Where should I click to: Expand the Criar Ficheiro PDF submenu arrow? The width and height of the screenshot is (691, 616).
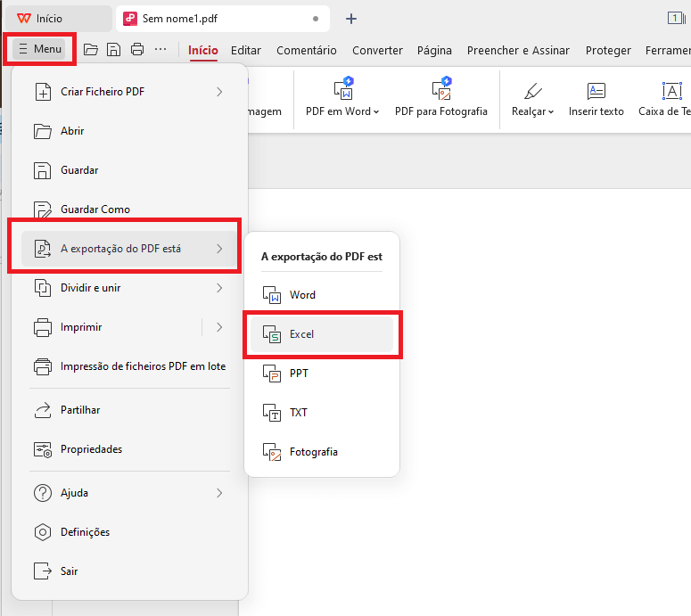pyautogui.click(x=219, y=92)
